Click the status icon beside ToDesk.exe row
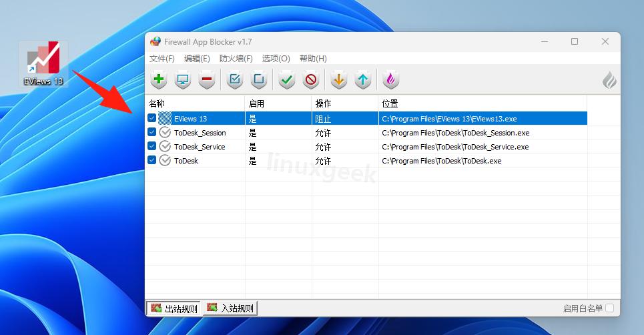This screenshot has height=335, width=644. (165, 161)
